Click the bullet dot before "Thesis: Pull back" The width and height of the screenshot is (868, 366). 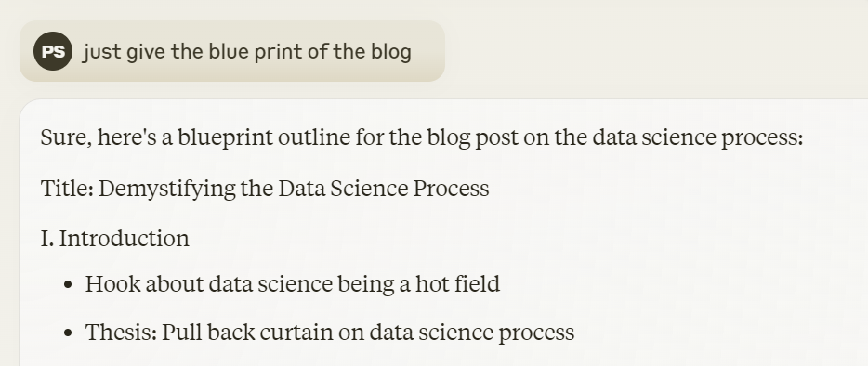click(x=68, y=333)
